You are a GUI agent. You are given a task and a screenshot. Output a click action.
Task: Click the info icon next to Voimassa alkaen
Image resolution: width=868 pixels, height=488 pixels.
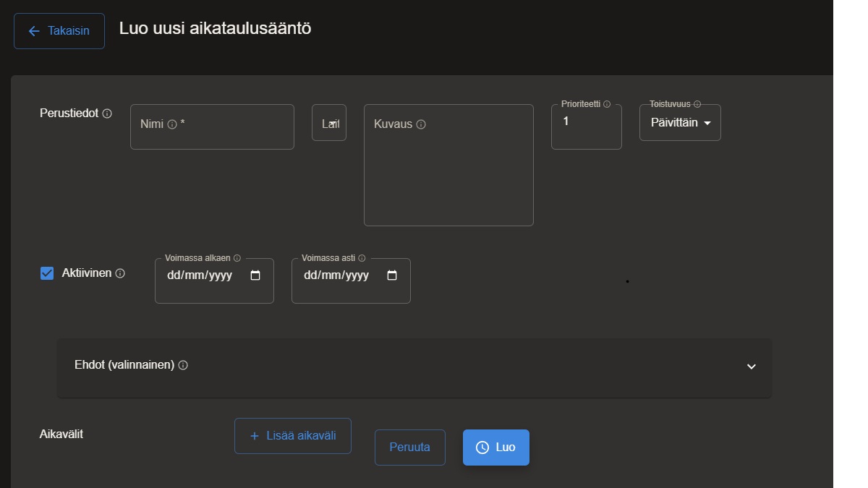click(237, 258)
